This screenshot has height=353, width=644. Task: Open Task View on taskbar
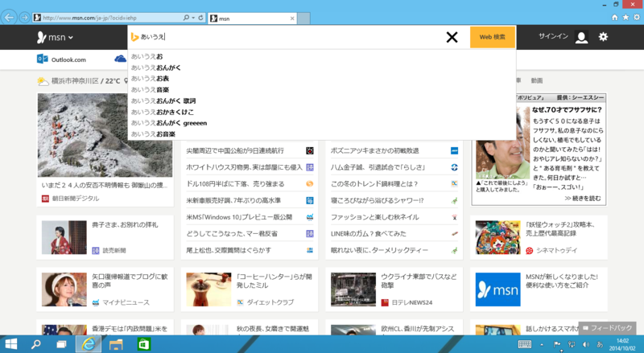coord(61,344)
